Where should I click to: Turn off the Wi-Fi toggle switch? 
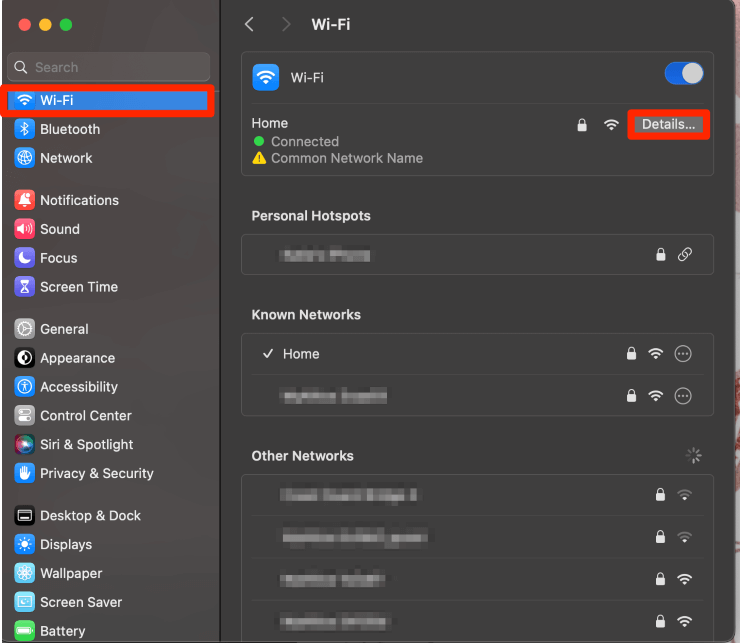coord(684,74)
